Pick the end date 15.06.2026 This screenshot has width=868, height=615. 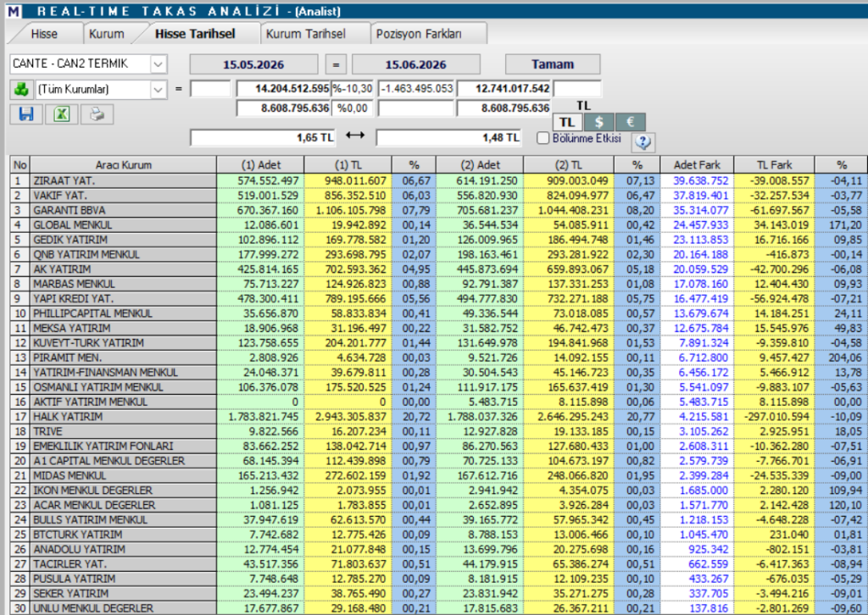coord(415,64)
